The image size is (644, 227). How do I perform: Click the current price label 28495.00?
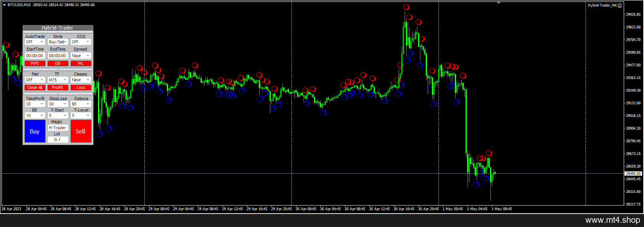click(634, 174)
